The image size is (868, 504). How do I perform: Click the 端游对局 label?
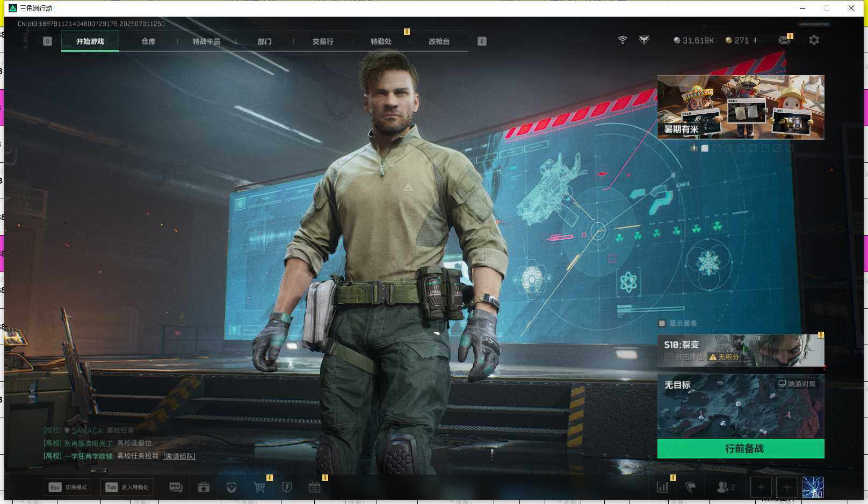pyautogui.click(x=797, y=384)
